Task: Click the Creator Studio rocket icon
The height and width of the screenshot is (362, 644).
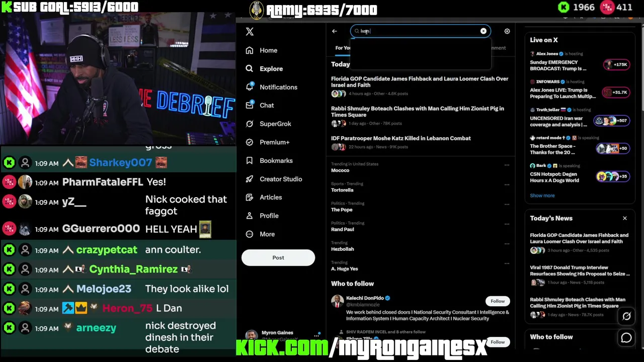Action: [x=250, y=179]
